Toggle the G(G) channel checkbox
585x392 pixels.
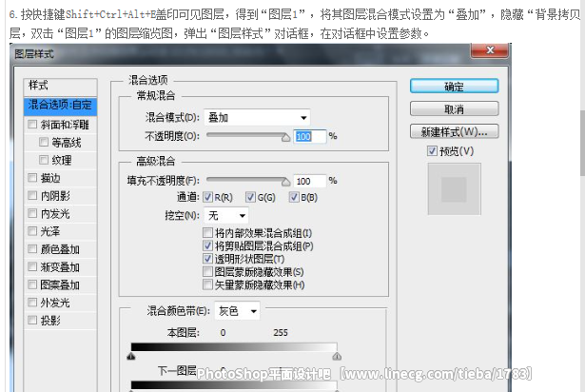pos(250,197)
